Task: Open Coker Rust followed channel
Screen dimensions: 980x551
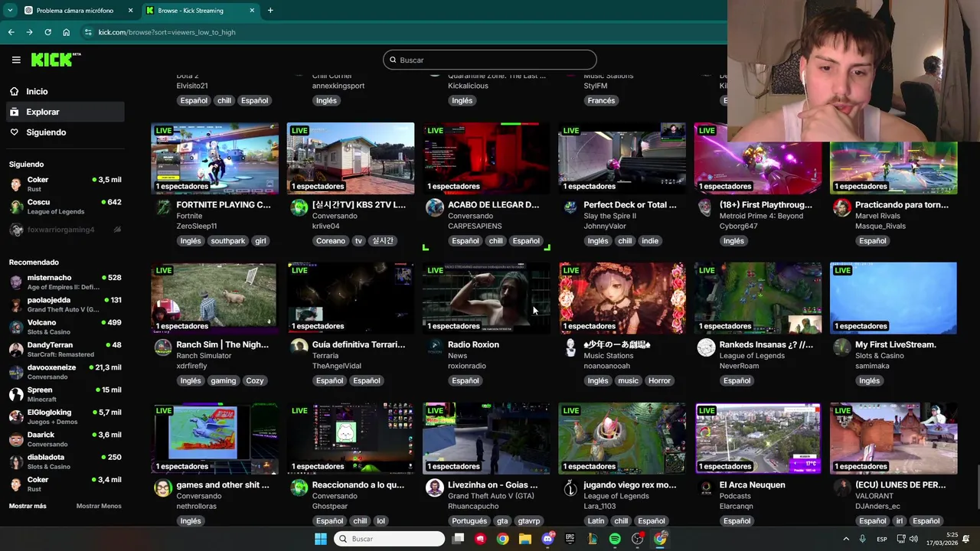Action: click(x=64, y=184)
